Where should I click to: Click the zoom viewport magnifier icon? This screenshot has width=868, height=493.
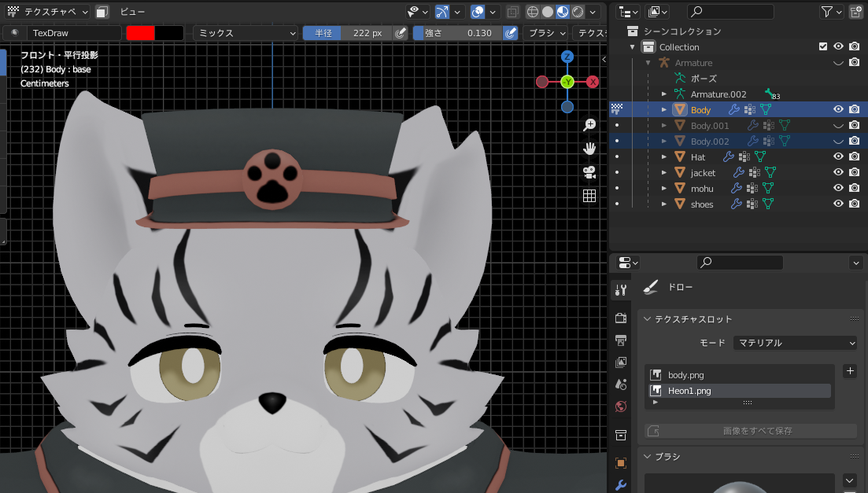pyautogui.click(x=589, y=124)
